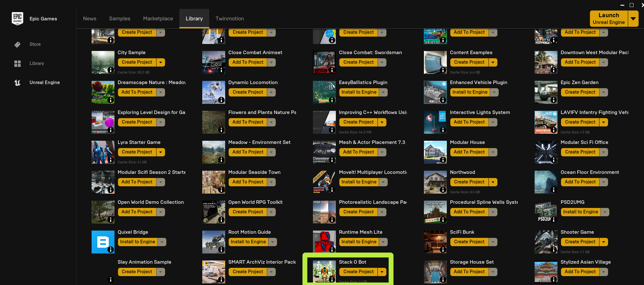Expand Launch Unreal Engine version dropdown arrow
This screenshot has width=644, height=285.
(633, 19)
